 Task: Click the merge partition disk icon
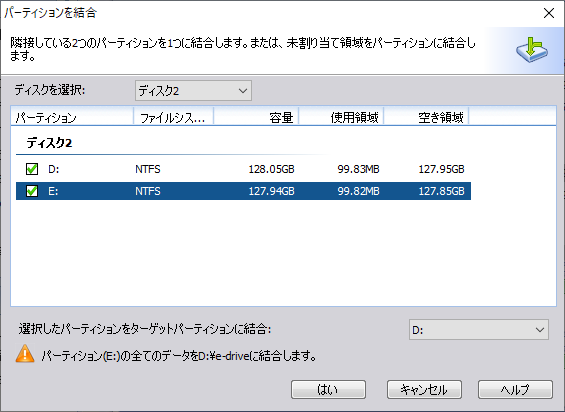tap(532, 50)
